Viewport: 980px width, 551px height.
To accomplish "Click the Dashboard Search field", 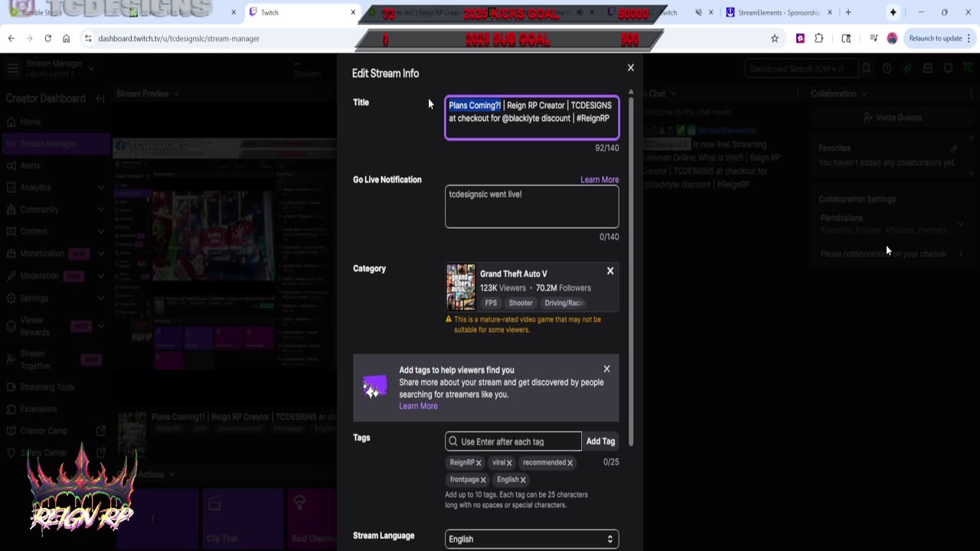I will coord(802,69).
